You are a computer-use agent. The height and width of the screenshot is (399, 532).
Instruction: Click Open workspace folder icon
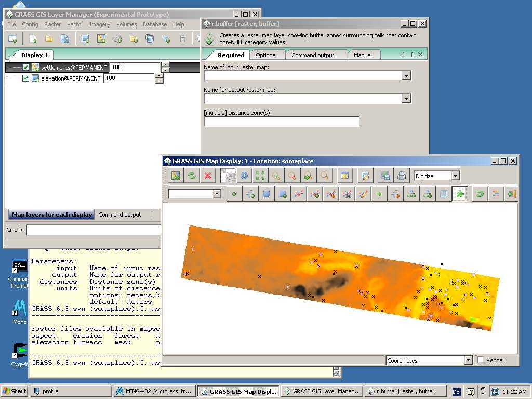coord(49,38)
